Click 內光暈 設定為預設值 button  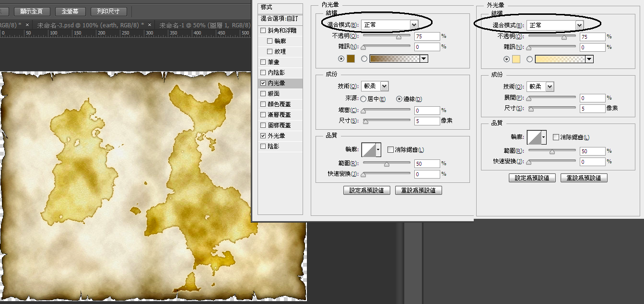tap(367, 190)
